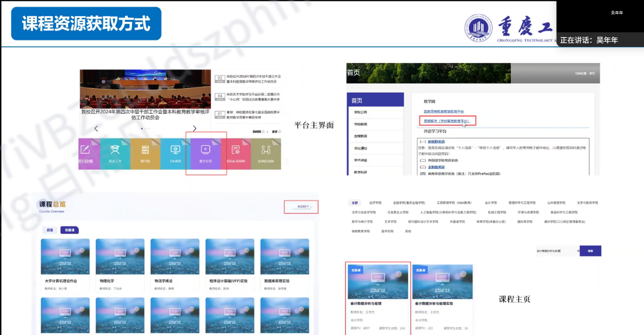
Task: Open news item numbered 04
Action: [x=248, y=96]
